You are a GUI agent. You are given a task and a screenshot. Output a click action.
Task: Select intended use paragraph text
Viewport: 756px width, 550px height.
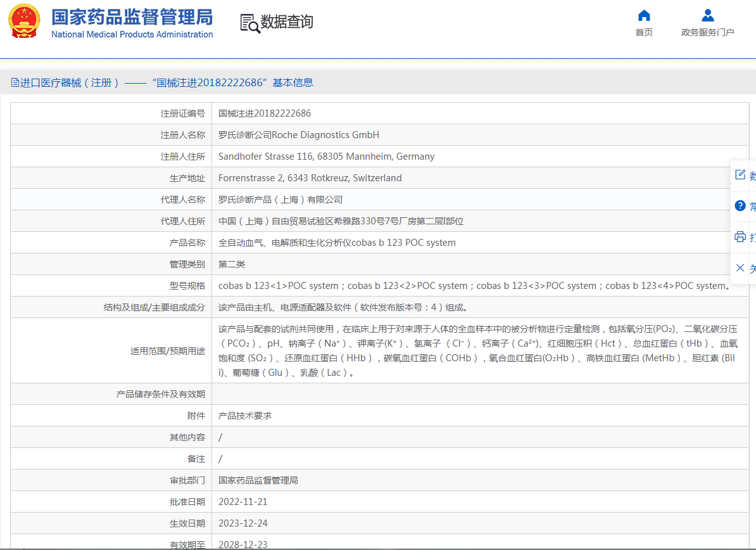point(478,351)
